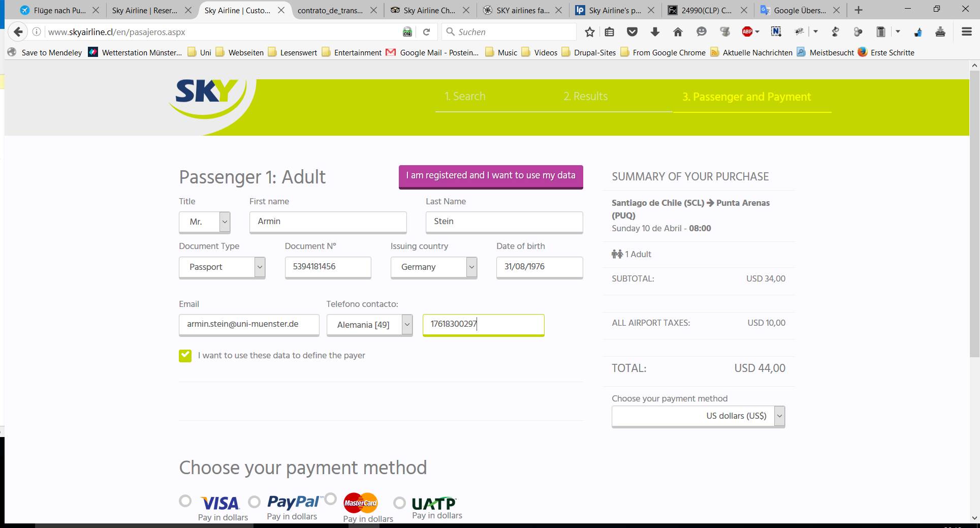Click the reader/ON badge icon in URL bar
Screen dimensions: 980x528
coord(407,32)
